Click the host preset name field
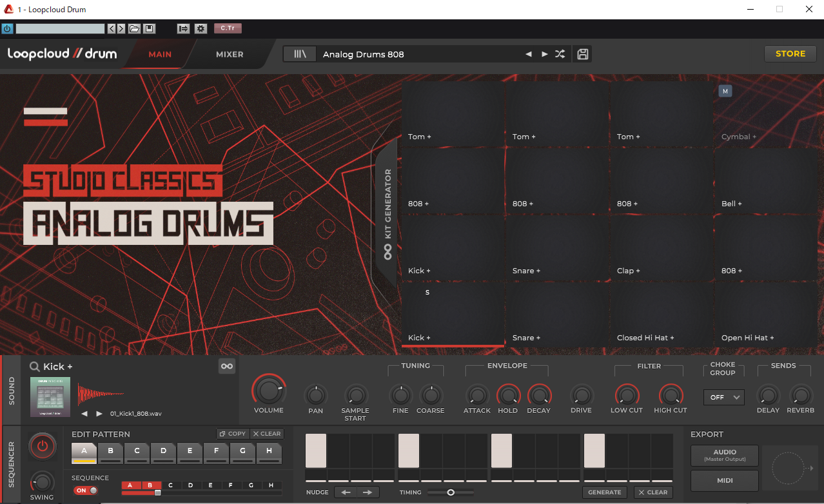 coord(60,28)
